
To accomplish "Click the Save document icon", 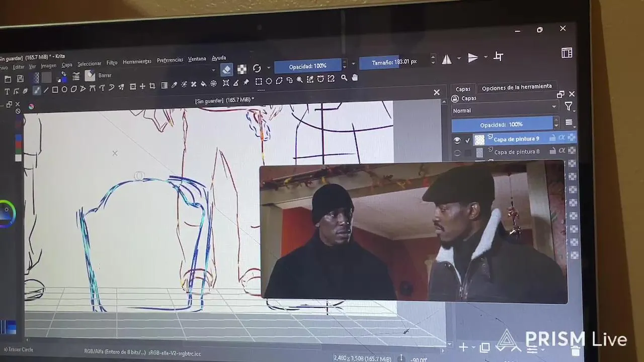I will coord(20,78).
